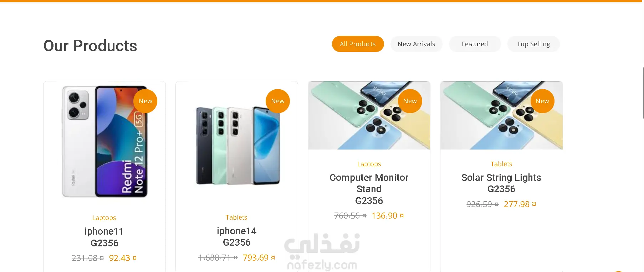644x272 pixels.
Task: Click the Laptops category above Computer Monitor Stand
Action: (369, 164)
